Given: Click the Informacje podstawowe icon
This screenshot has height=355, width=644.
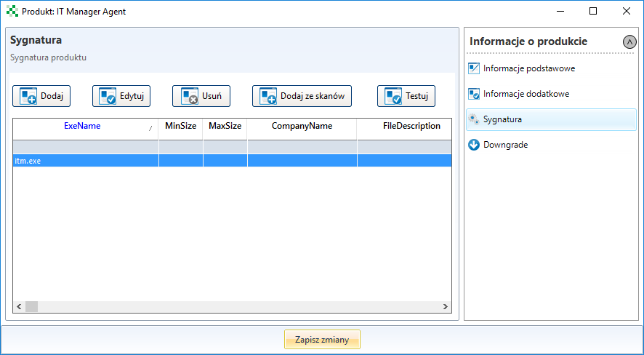Looking at the screenshot, I should tap(474, 68).
